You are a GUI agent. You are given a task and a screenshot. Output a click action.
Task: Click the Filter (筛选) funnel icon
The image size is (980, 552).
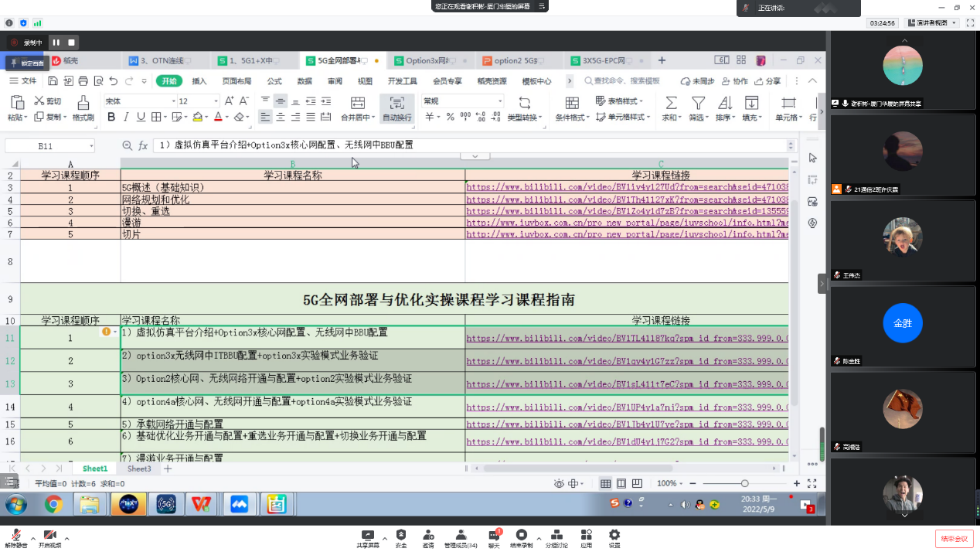[x=698, y=104]
